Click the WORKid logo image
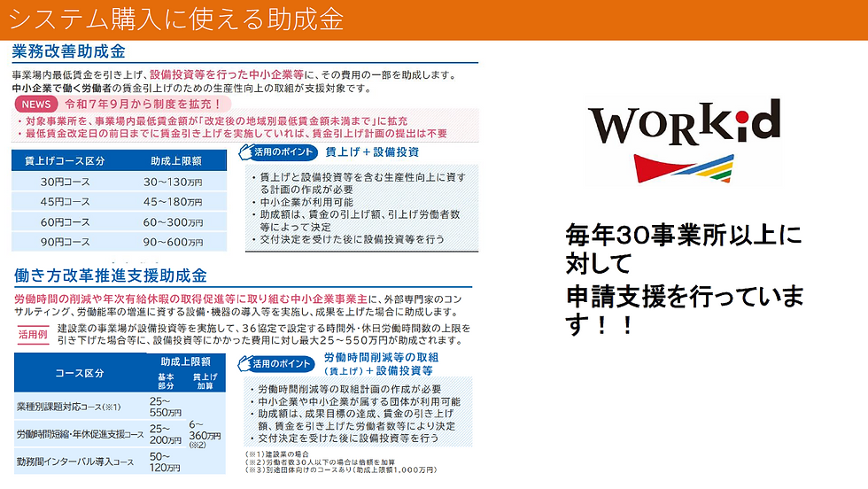This screenshot has height=489, width=868. point(685,141)
